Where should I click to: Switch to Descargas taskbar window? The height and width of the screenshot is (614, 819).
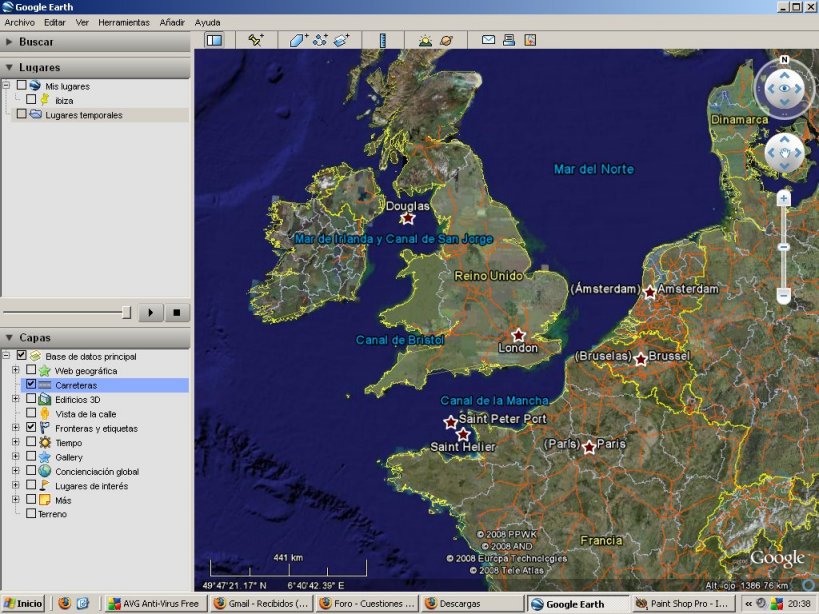(x=473, y=604)
